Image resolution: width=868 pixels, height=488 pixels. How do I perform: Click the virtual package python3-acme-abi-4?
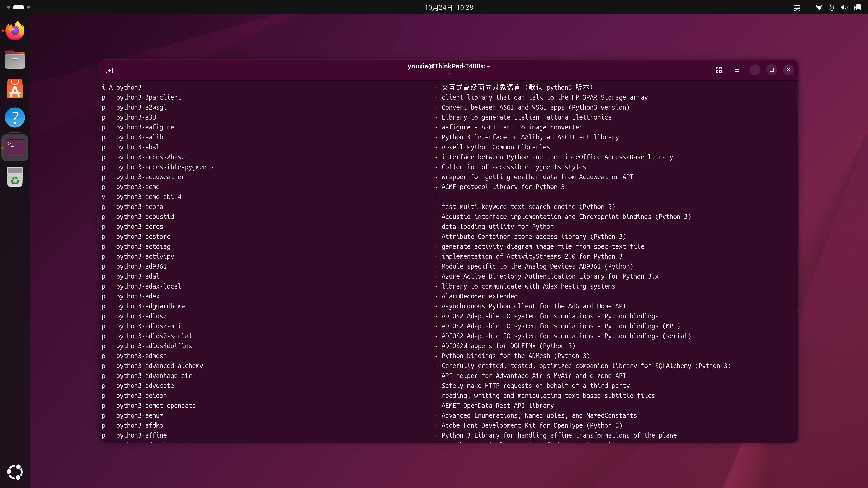[x=149, y=197]
